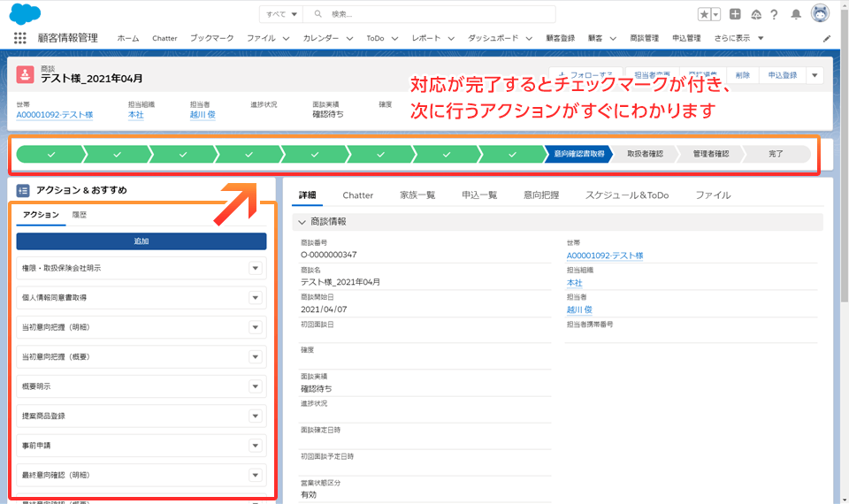Screen dimensions: 849x504
Task: Open the user avatar profile menu
Action: coord(820,13)
